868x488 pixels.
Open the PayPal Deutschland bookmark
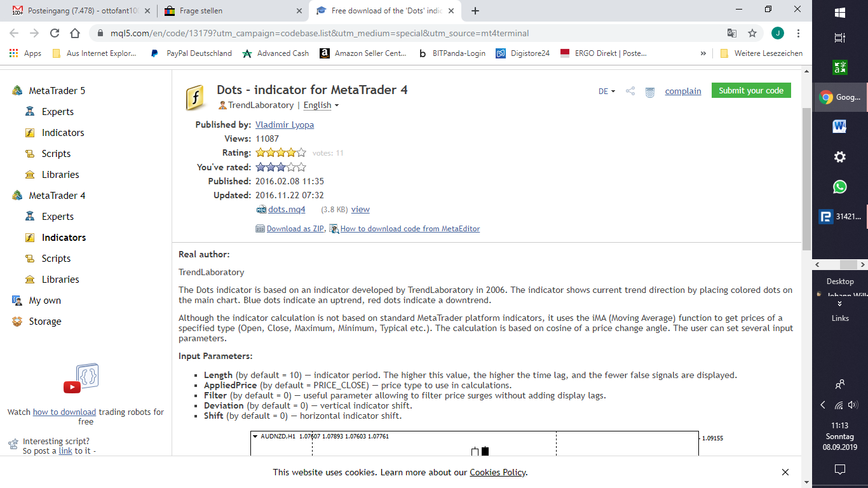[191, 53]
